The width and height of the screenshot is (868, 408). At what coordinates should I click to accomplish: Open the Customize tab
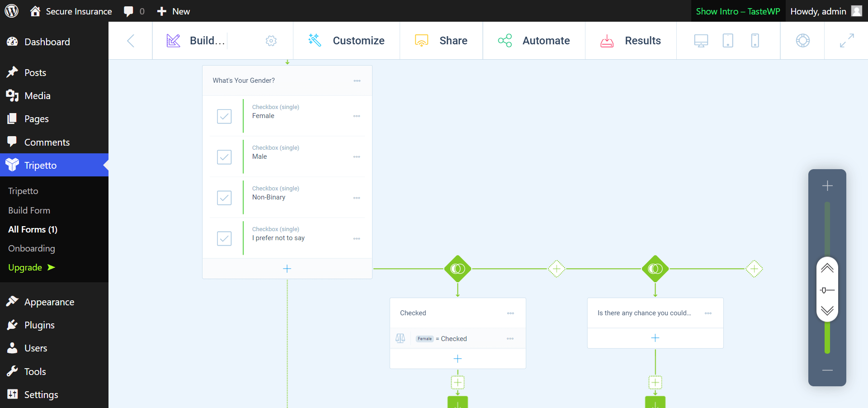tap(346, 41)
